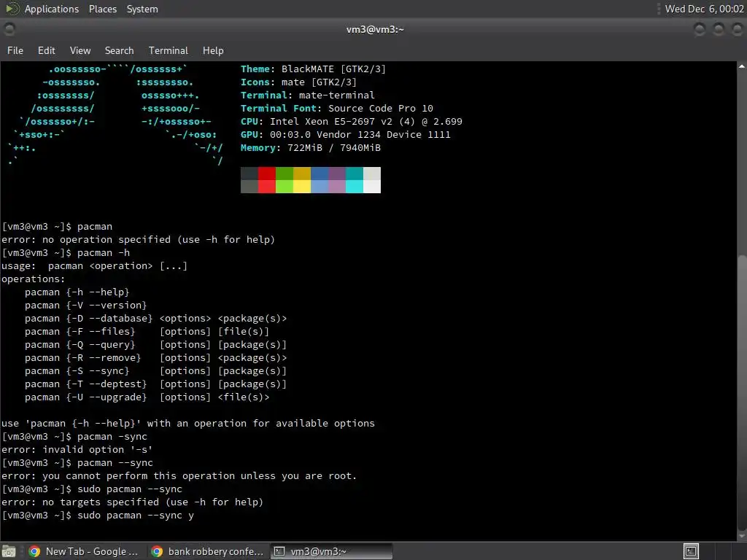The height and width of the screenshot is (560, 747).
Task: Open the Search menu
Action: point(119,50)
